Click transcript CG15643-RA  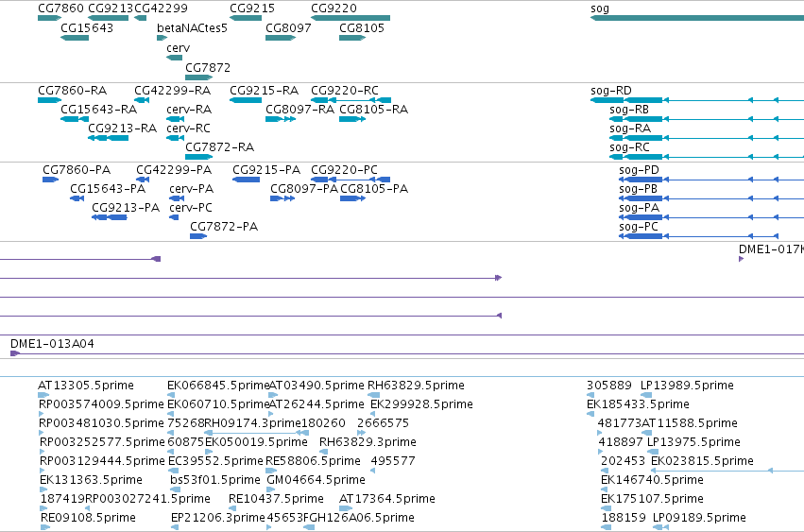99,110
